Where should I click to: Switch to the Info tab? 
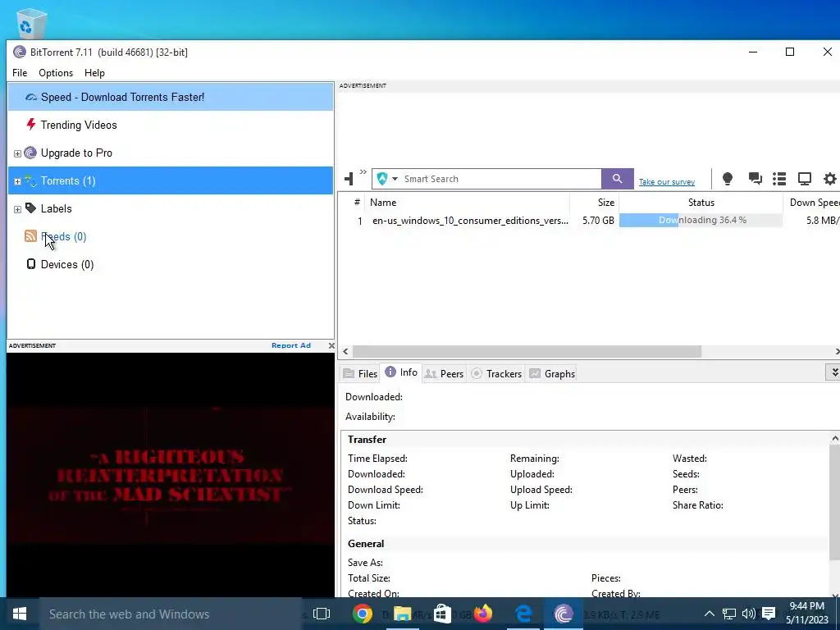click(x=401, y=372)
